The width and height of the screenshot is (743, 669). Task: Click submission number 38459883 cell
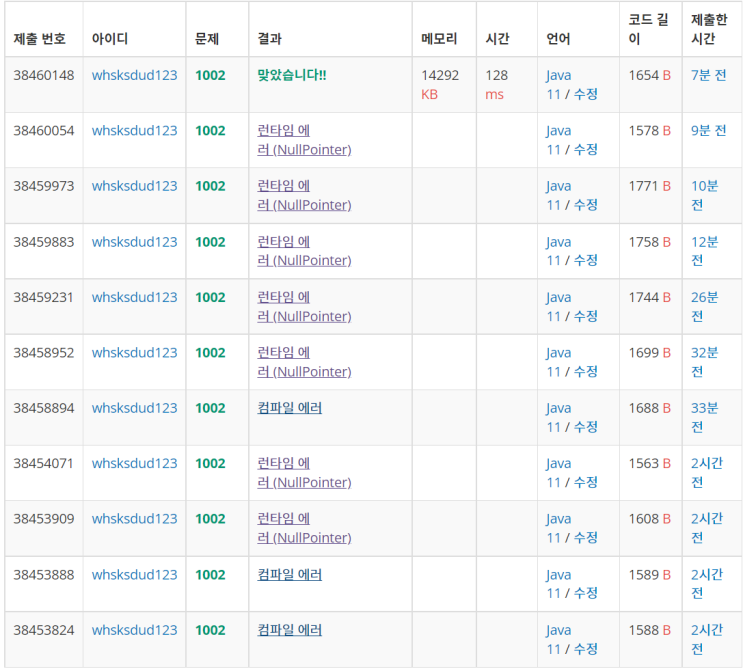pyautogui.click(x=44, y=242)
